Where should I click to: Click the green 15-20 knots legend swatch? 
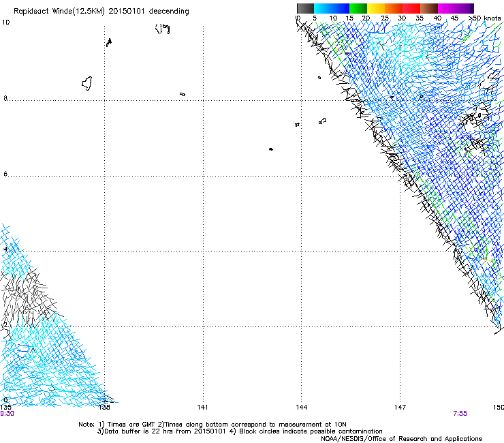[x=358, y=8]
